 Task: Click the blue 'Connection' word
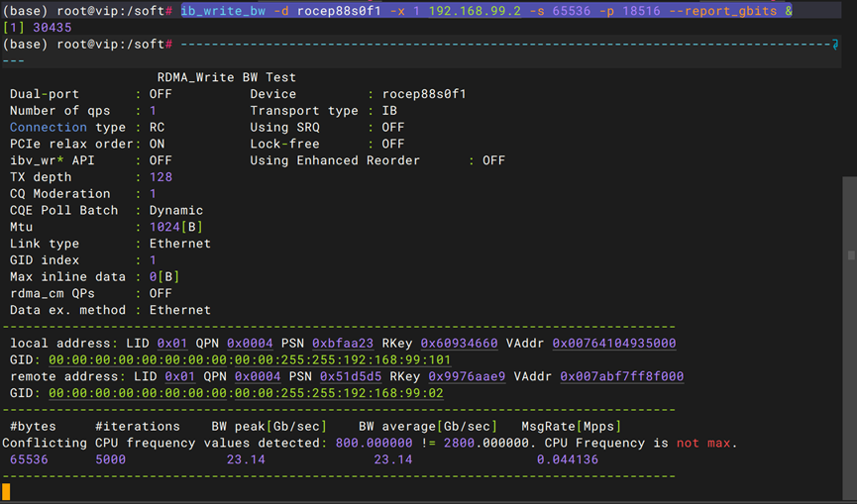tap(48, 128)
